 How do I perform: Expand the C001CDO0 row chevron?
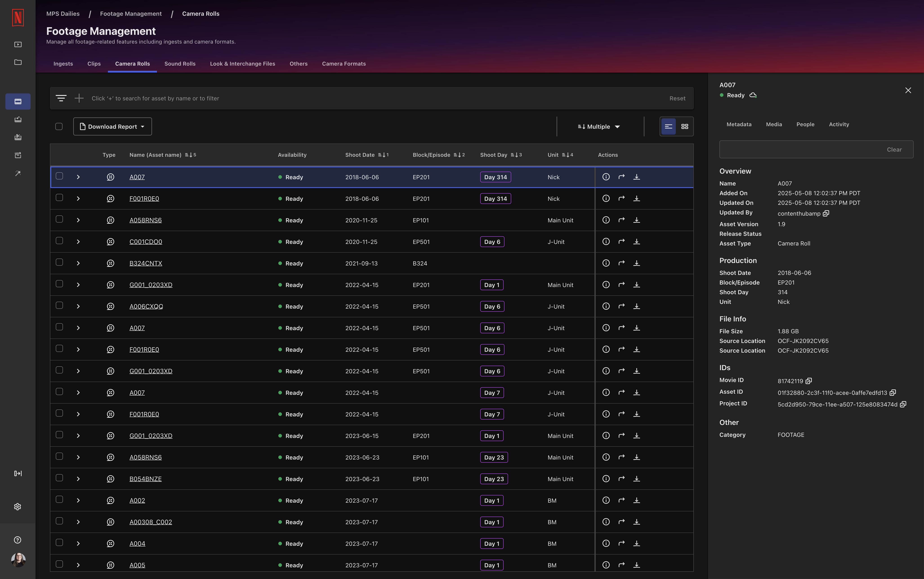click(x=78, y=242)
